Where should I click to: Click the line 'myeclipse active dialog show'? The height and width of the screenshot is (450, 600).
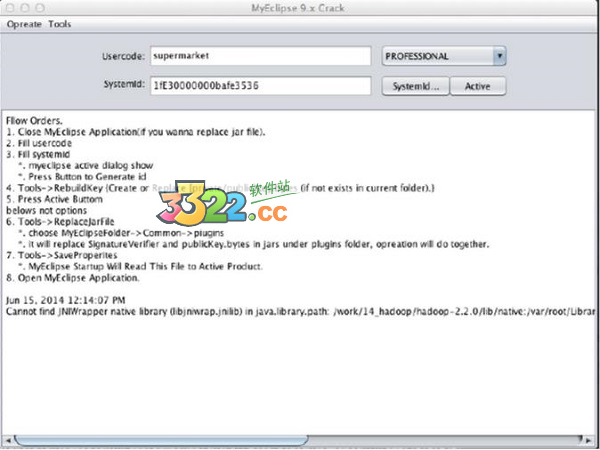click(x=86, y=166)
